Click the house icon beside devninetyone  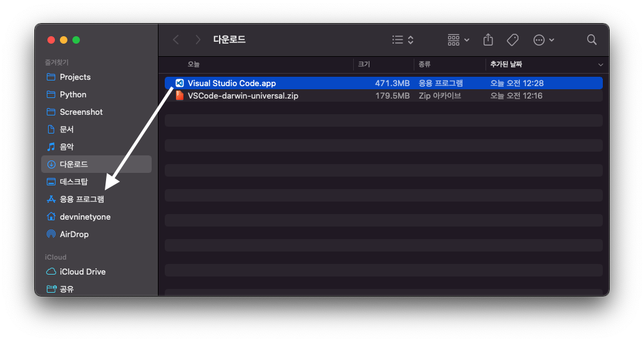[x=51, y=217]
